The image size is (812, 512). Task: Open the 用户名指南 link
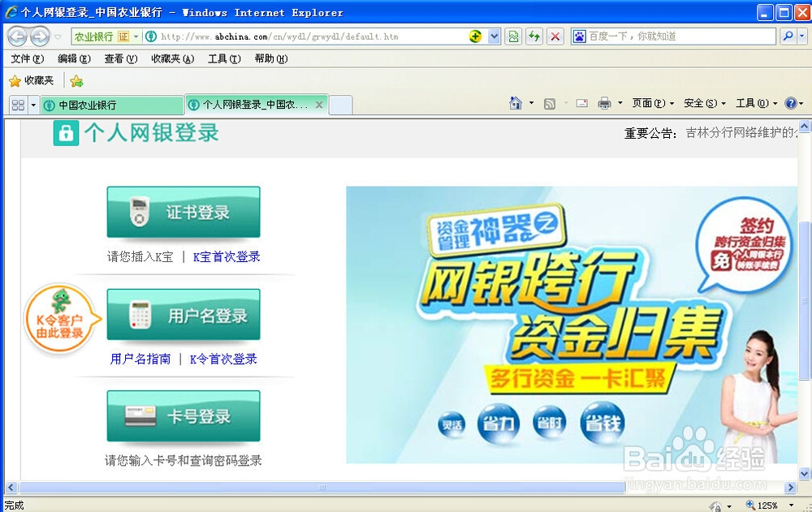(x=140, y=359)
